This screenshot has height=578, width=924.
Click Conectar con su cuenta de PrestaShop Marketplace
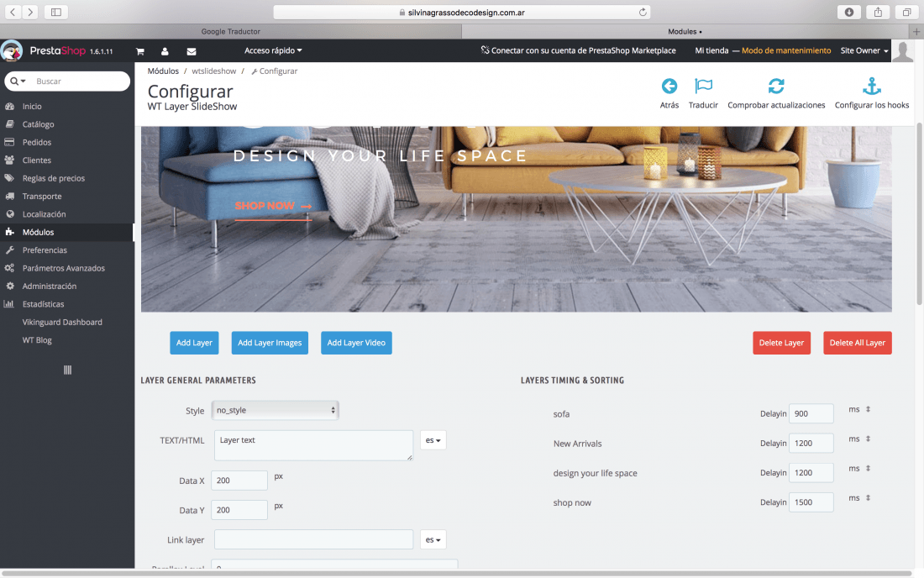[x=578, y=50]
